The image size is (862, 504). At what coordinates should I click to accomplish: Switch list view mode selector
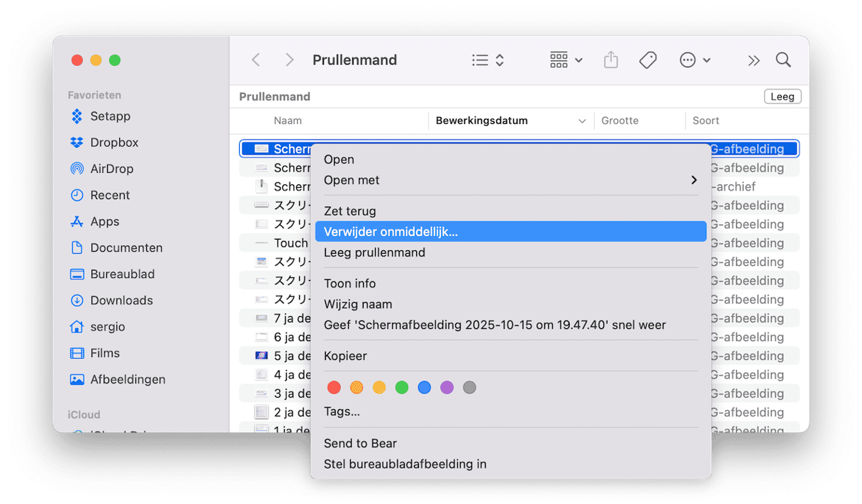(x=488, y=60)
